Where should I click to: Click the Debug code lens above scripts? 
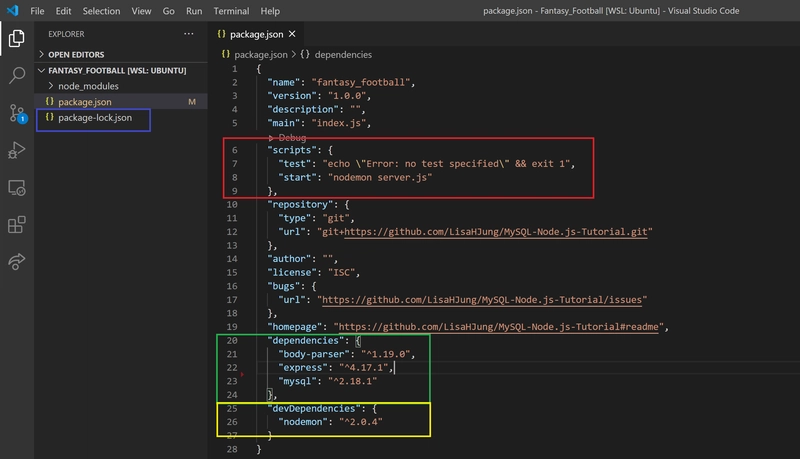pyautogui.click(x=292, y=137)
